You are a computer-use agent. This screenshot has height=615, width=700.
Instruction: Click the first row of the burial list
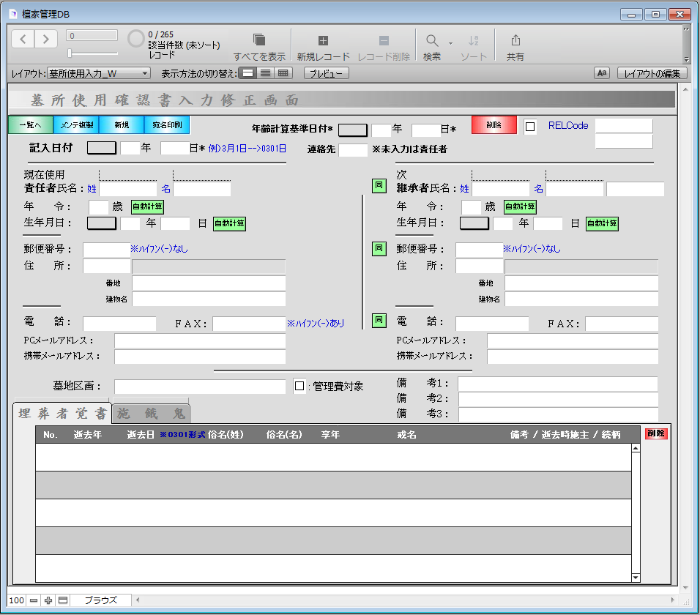point(333,458)
